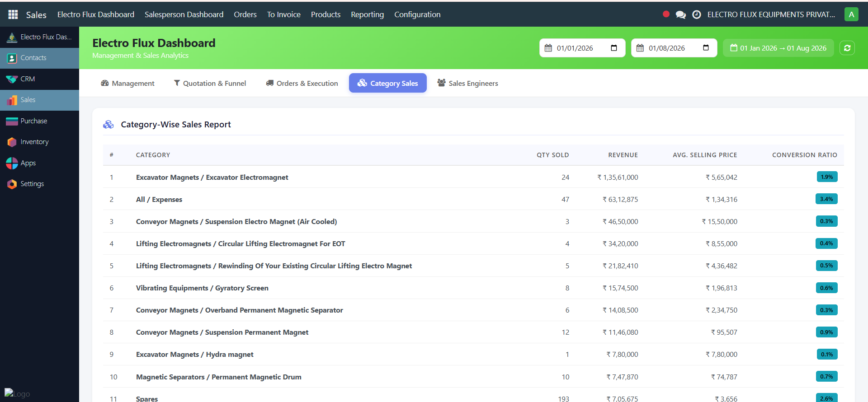This screenshot has width=868, height=402.
Task: Open the end date calendar picker icon
Action: tap(706, 48)
